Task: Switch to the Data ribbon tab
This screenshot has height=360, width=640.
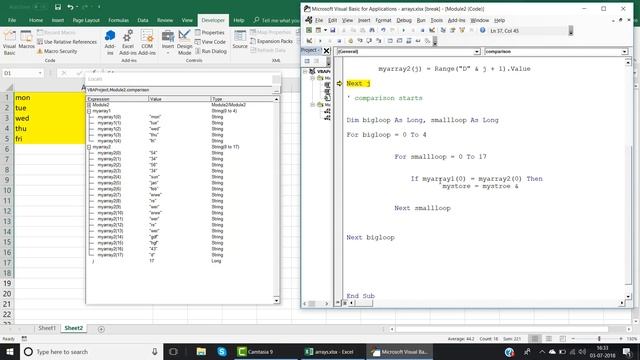Action: point(143,20)
